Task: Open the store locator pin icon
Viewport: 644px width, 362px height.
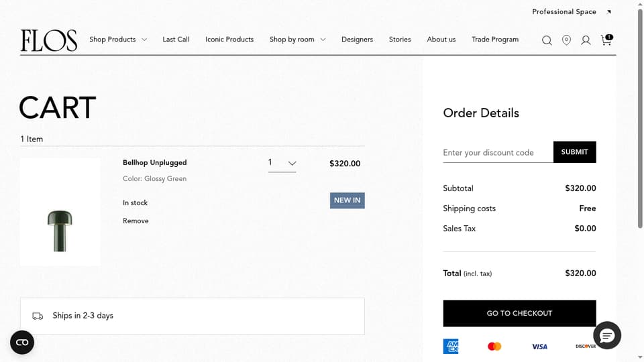Action: 566,40
